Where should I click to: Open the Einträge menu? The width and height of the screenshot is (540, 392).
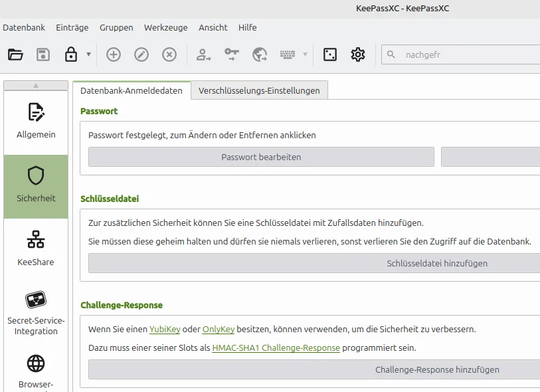pos(72,27)
